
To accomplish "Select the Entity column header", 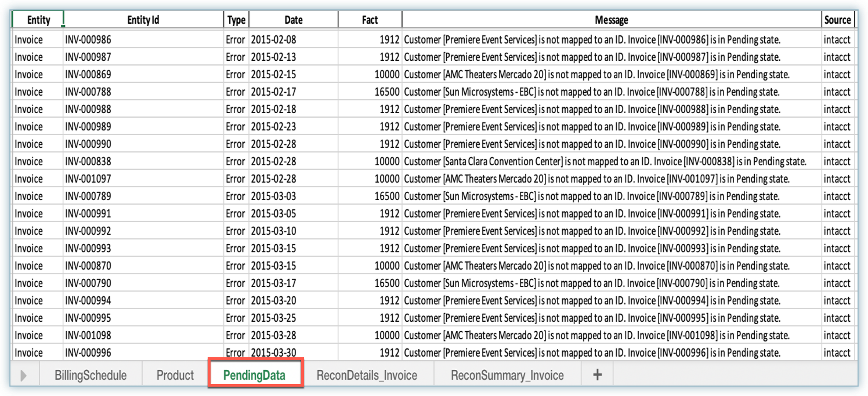I will (x=38, y=20).
